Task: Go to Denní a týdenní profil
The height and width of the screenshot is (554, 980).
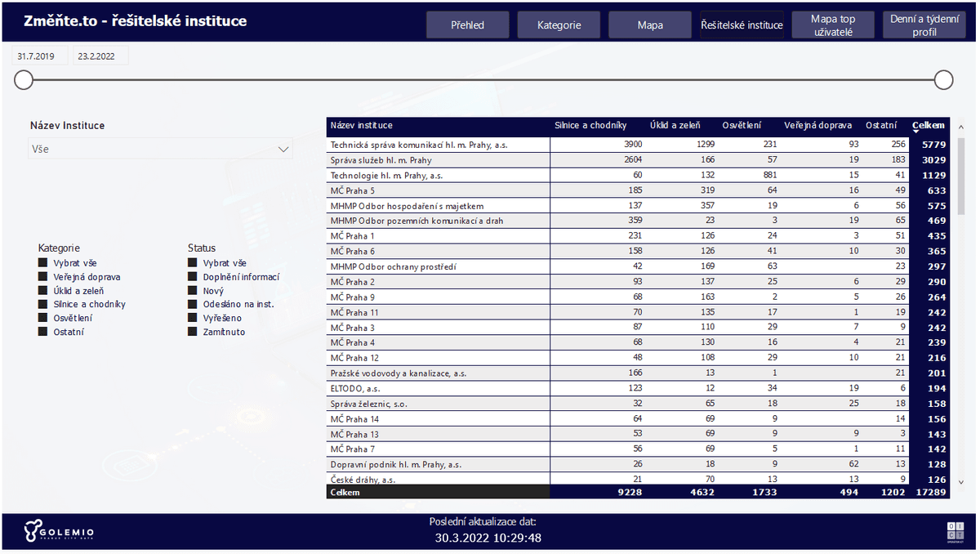Action: 924,25
